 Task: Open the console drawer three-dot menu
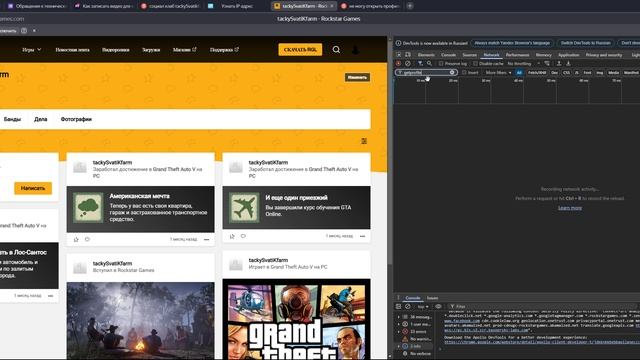click(398, 298)
